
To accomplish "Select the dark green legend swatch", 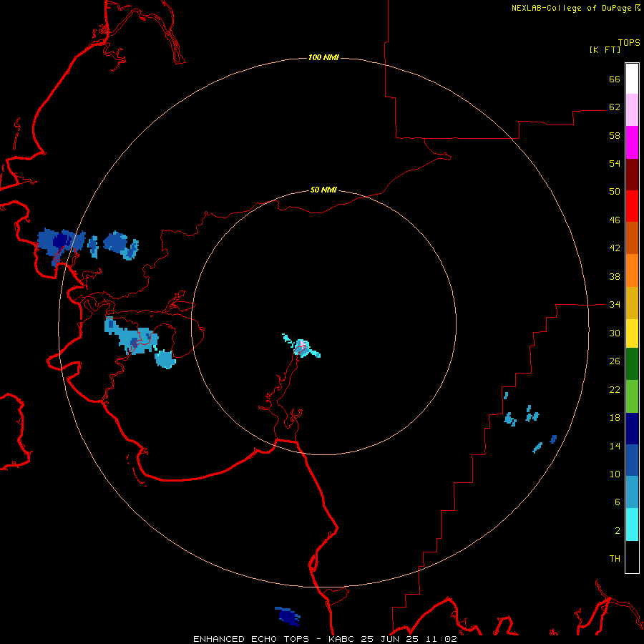I will (632, 364).
